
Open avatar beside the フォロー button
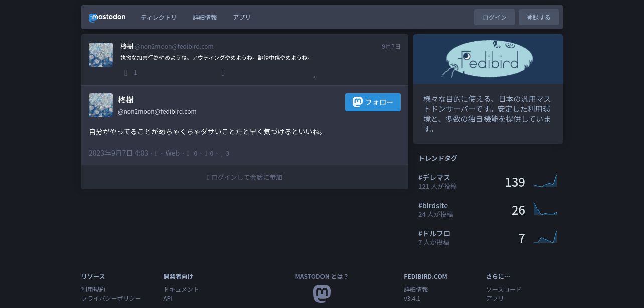pos(101,105)
